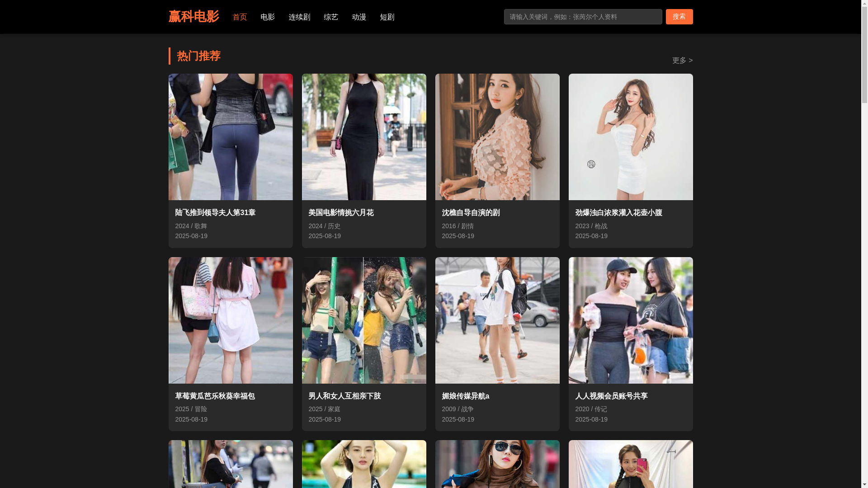Click the 2009 / 战争 info text
The image size is (868, 488).
tap(458, 409)
